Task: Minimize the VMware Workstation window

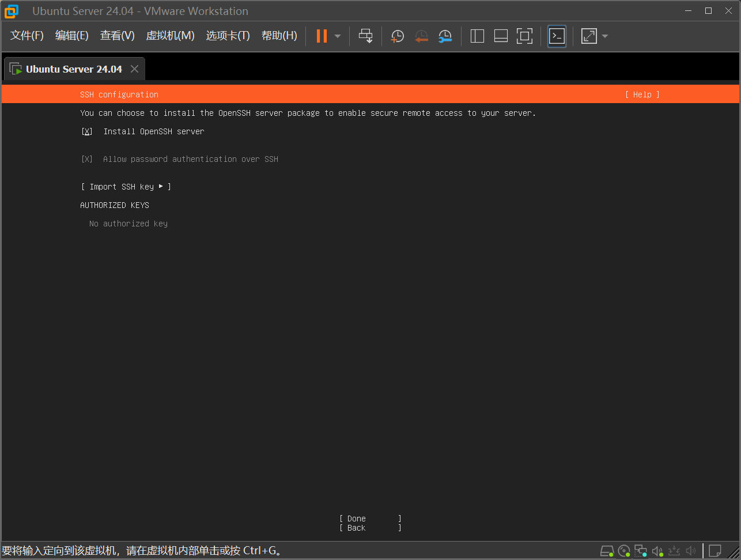Action: pos(687,11)
